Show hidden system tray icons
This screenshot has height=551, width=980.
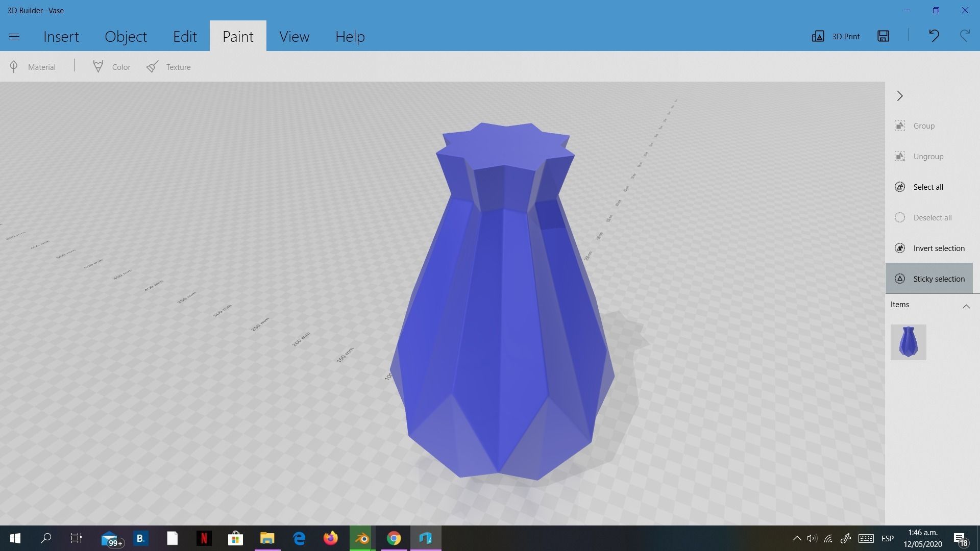point(797,538)
